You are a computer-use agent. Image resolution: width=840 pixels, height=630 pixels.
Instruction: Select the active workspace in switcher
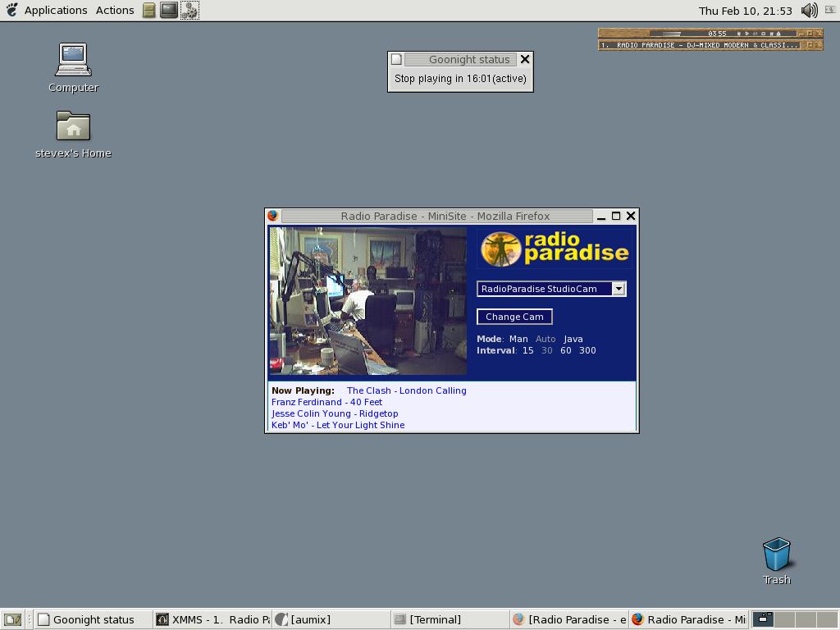point(763,620)
